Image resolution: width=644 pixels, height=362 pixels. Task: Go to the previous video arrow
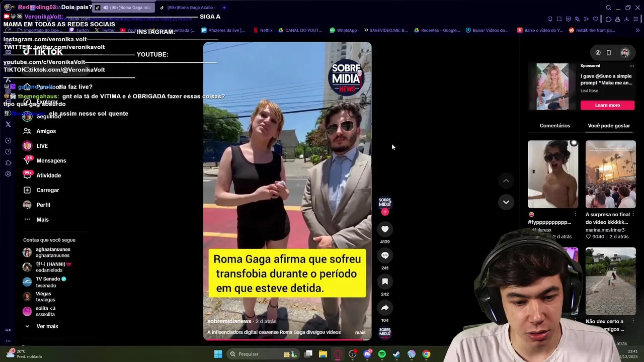506,181
